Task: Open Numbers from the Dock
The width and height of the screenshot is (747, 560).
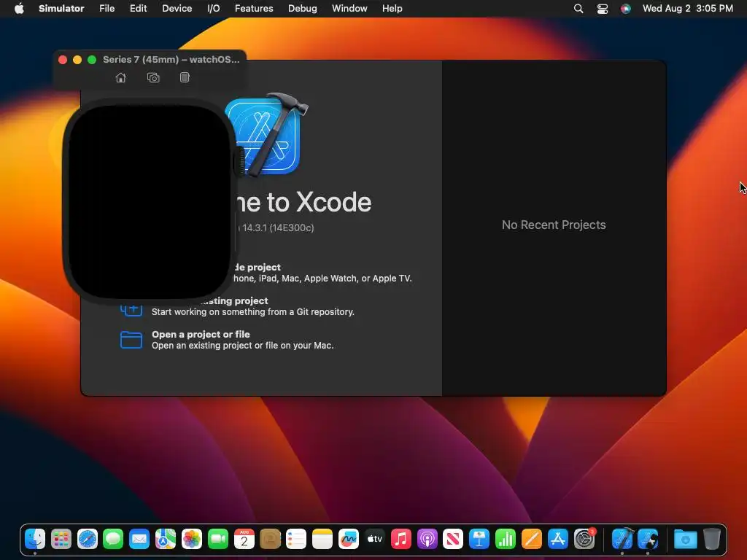Action: [505, 539]
